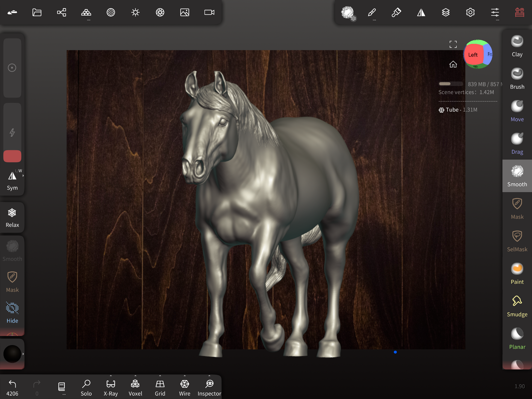Select the Planar tool
Viewport: 532px width, 399px height.
(x=517, y=339)
